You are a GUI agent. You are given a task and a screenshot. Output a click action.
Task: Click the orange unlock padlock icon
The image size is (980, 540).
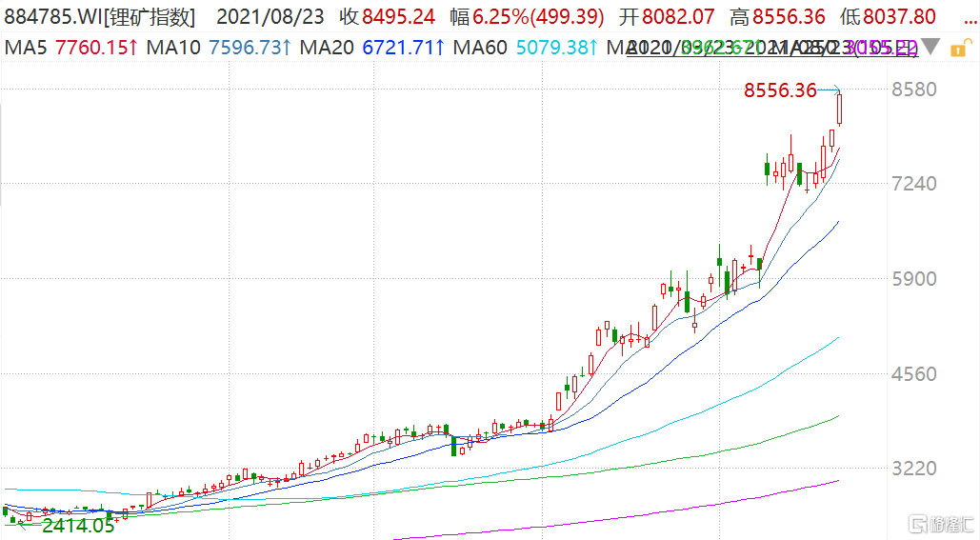click(x=961, y=49)
